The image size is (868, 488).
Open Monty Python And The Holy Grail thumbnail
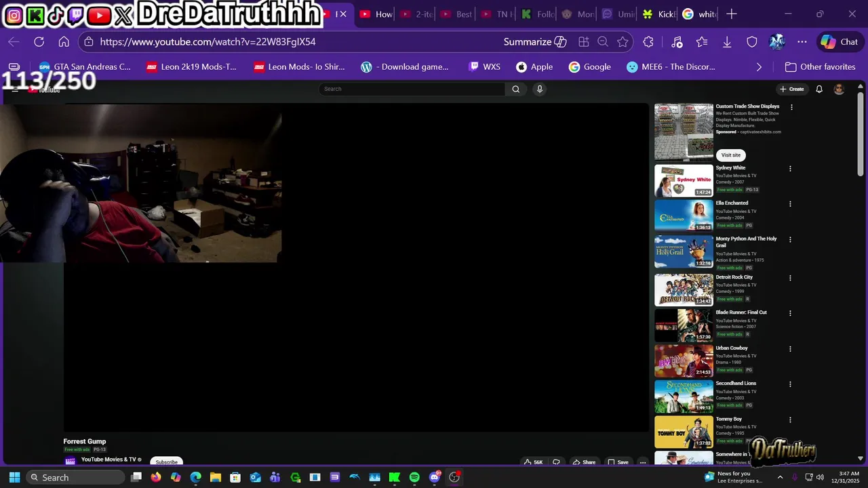[x=684, y=251]
